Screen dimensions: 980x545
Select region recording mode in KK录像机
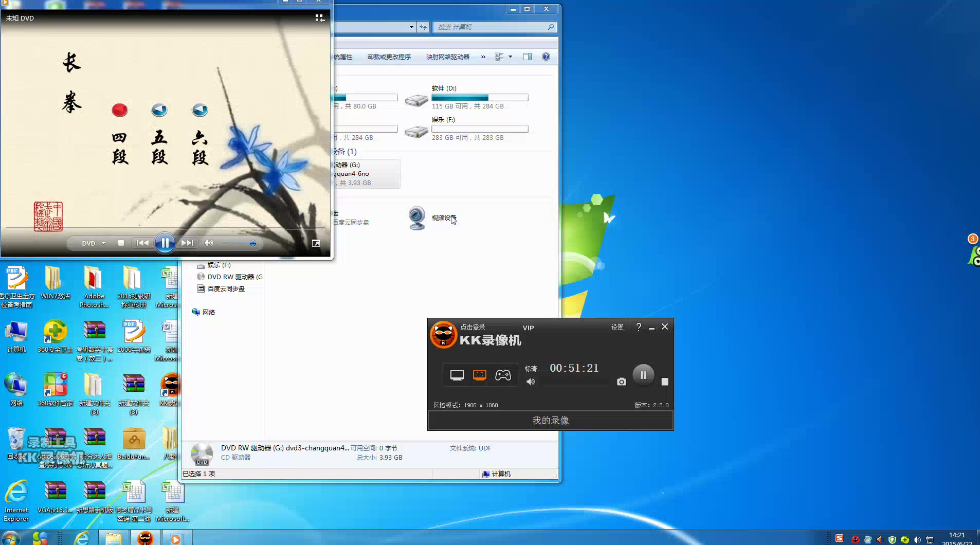[480, 375]
